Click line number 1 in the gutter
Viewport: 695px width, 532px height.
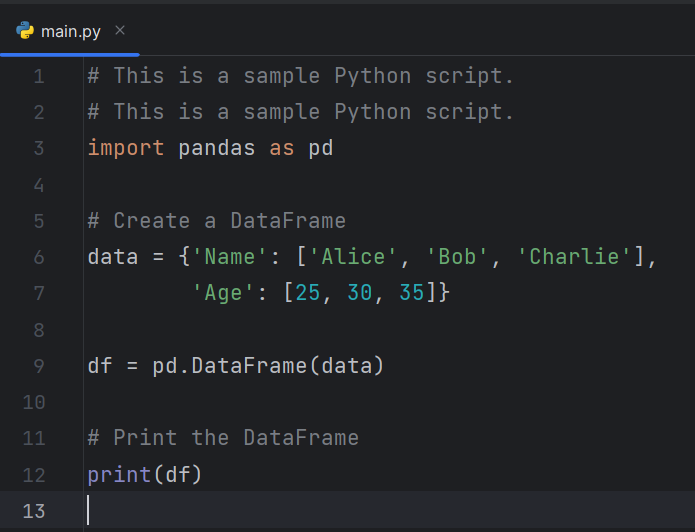(38, 76)
